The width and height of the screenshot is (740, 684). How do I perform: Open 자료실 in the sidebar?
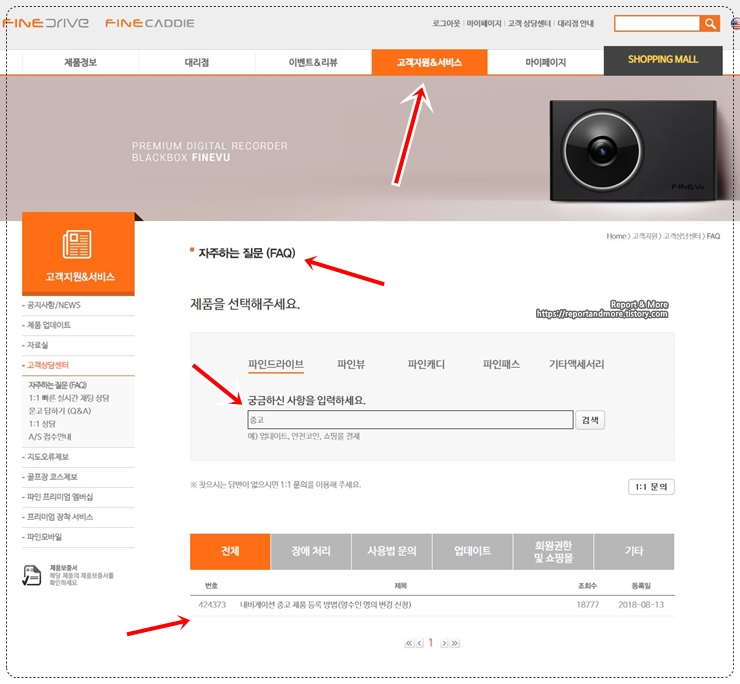coord(38,345)
